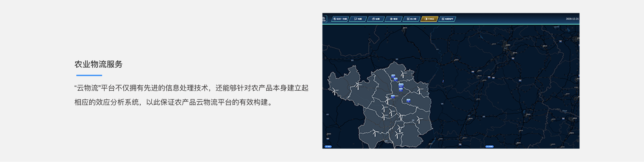Click the toolbar button with note-edit icon
The width and height of the screenshot is (644, 162).
pyautogui.click(x=358, y=19)
